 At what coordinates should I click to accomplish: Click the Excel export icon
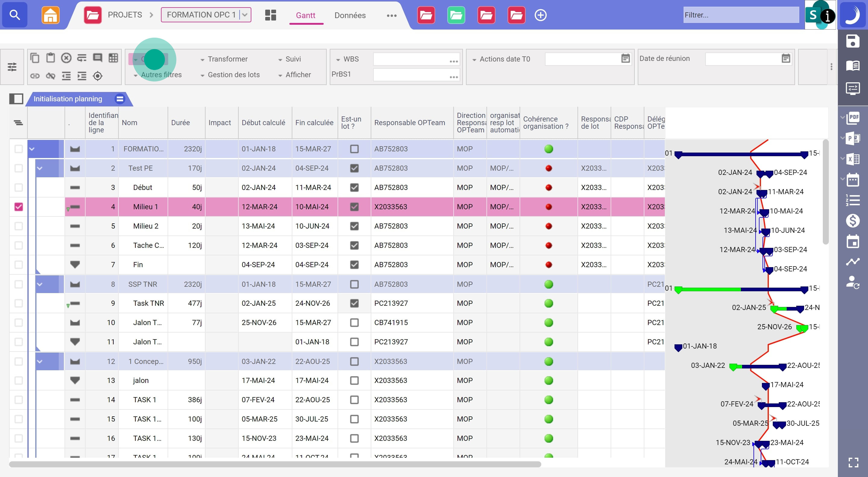click(x=853, y=159)
